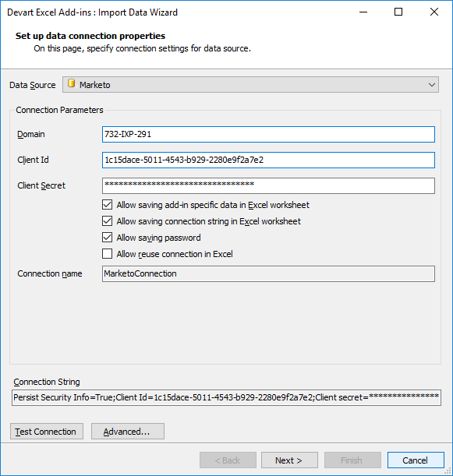The width and height of the screenshot is (453, 476).
Task: Click the disabled Back button
Action: tap(228, 460)
